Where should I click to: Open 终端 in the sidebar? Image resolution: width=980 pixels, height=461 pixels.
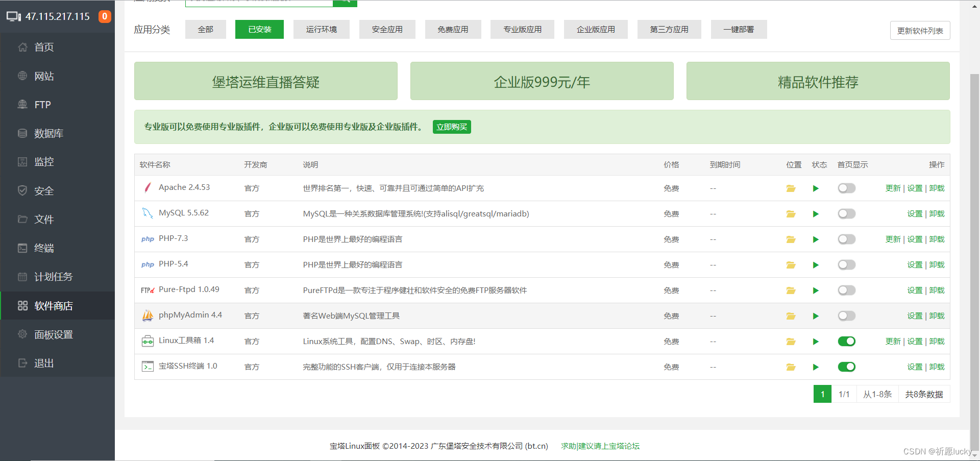57,248
